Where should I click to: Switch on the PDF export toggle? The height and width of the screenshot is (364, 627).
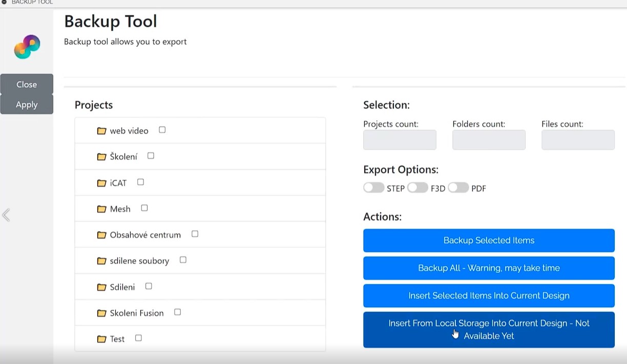tap(458, 188)
